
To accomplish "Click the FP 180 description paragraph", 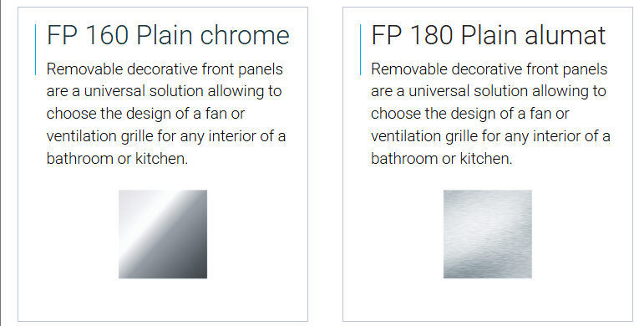I will coord(490,114).
